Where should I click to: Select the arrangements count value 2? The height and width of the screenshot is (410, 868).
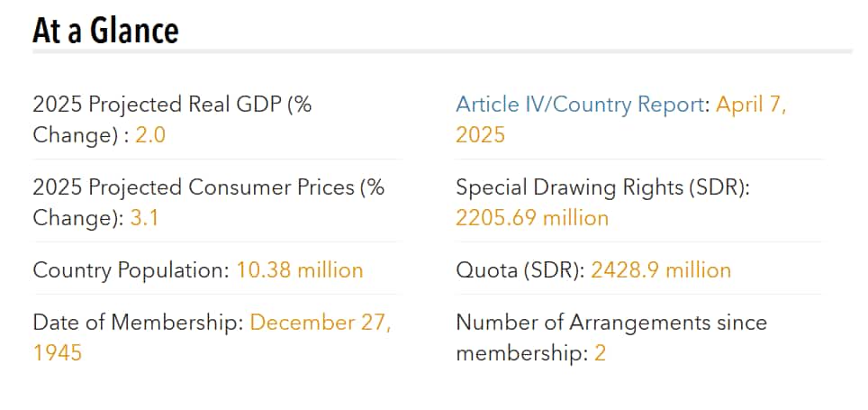600,353
